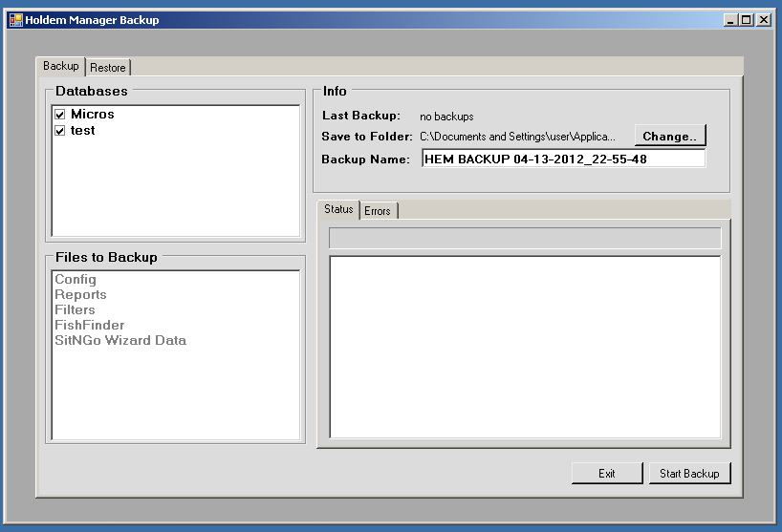Select Reports in Files to Backup list
The width and height of the screenshot is (782, 532).
click(x=80, y=295)
